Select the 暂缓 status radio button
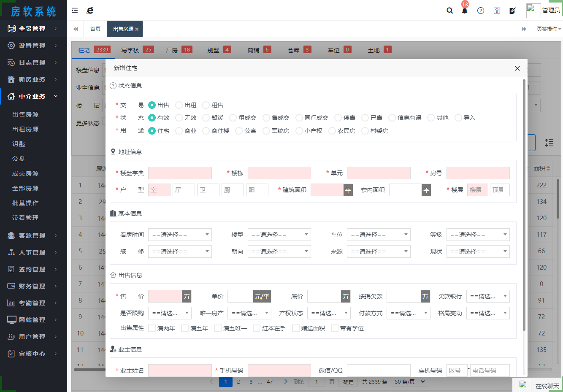This screenshot has height=392, width=563. [206, 118]
